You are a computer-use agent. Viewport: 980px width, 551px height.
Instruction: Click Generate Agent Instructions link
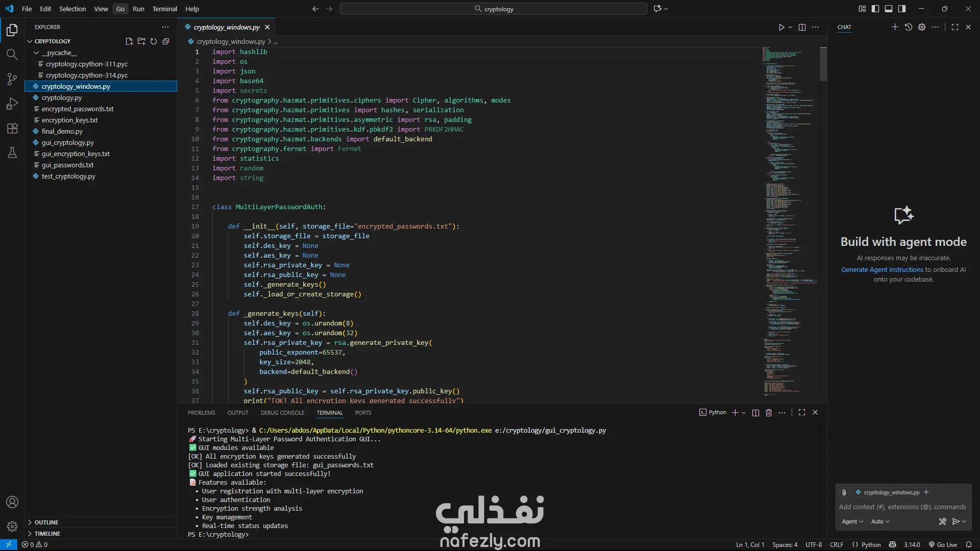[882, 269]
